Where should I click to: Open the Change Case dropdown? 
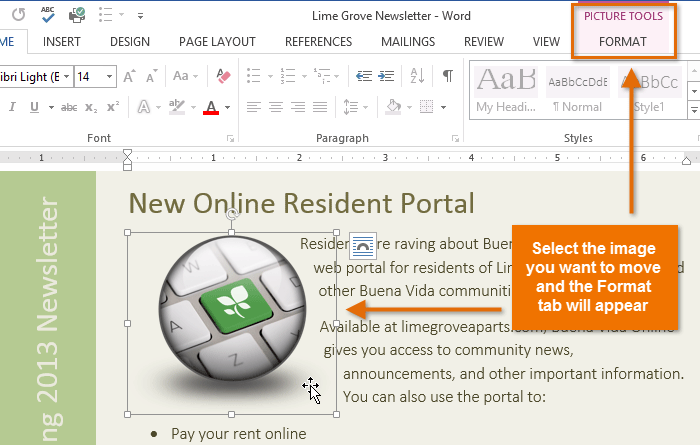[x=186, y=76]
